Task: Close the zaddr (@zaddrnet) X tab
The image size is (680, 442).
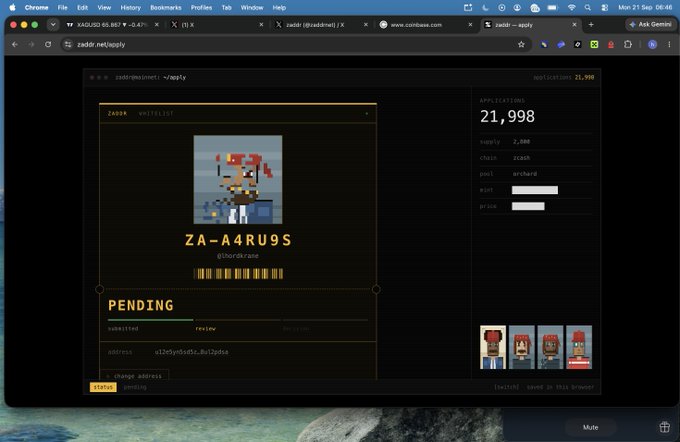Action: pos(366,25)
